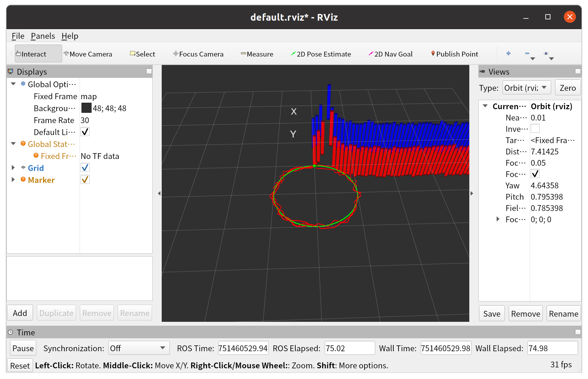Expand the Grid tree item
The height and width of the screenshot is (379, 588).
(x=13, y=168)
